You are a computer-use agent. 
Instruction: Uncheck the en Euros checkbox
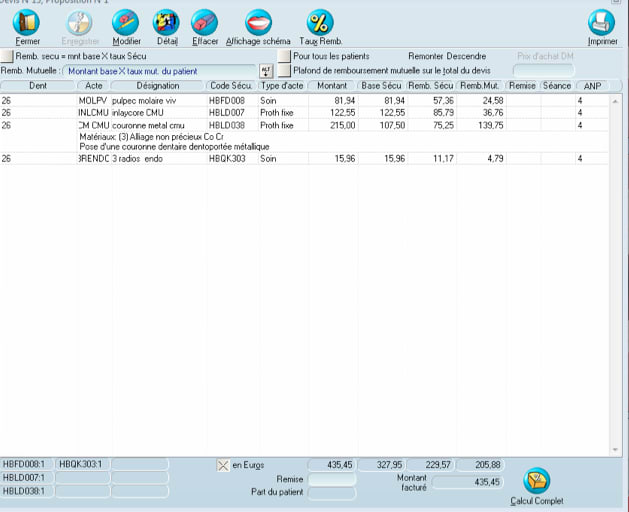[x=223, y=465]
